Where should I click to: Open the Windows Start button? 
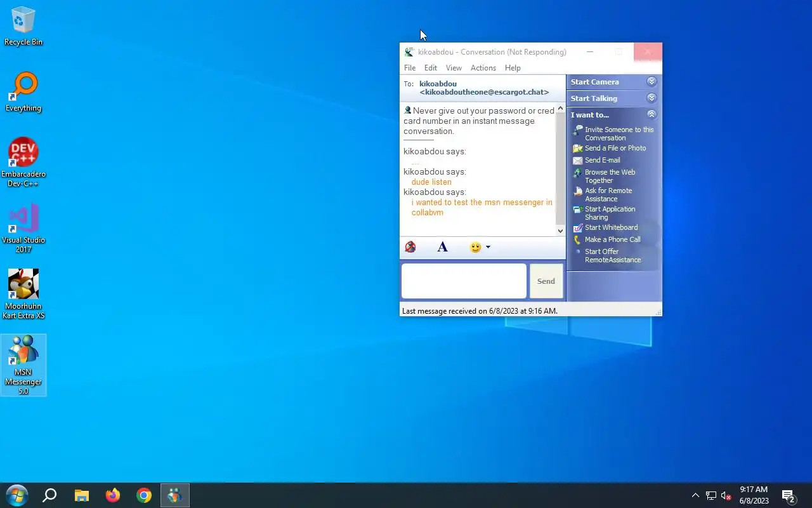click(x=16, y=495)
